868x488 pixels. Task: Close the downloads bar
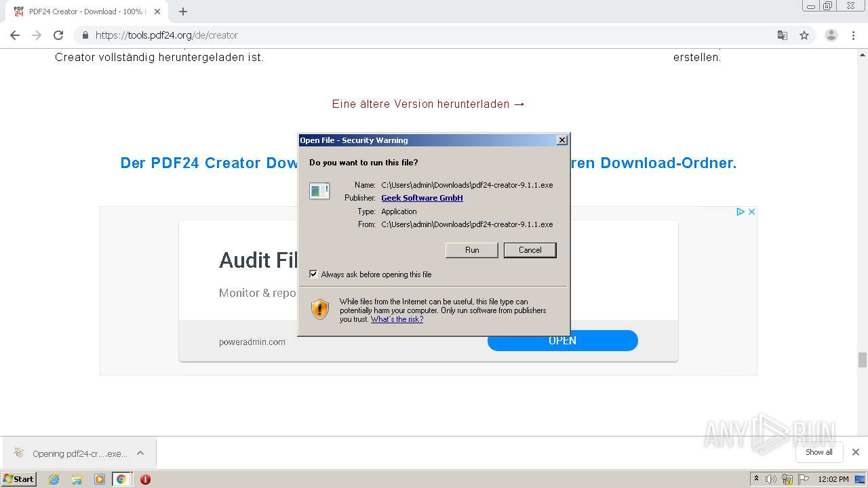[x=856, y=452]
